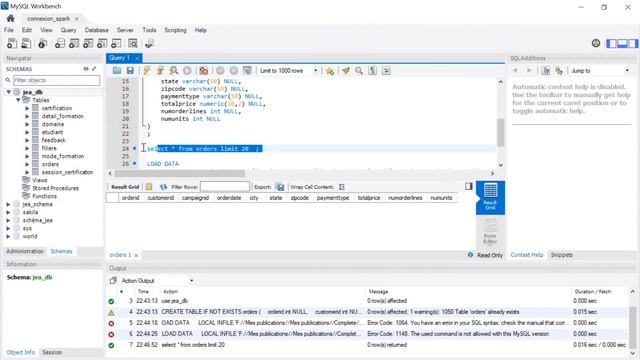Image resolution: width=640 pixels, height=360 pixels.
Task: Toggle the right sidebar panel
Action: tap(633, 43)
